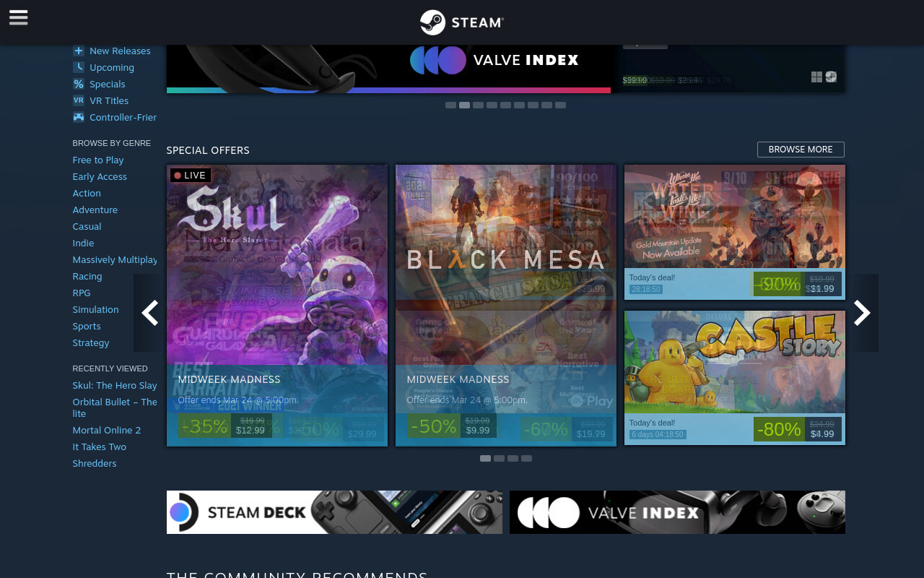
Task: Open recently viewed Shredders
Action: 95,463
